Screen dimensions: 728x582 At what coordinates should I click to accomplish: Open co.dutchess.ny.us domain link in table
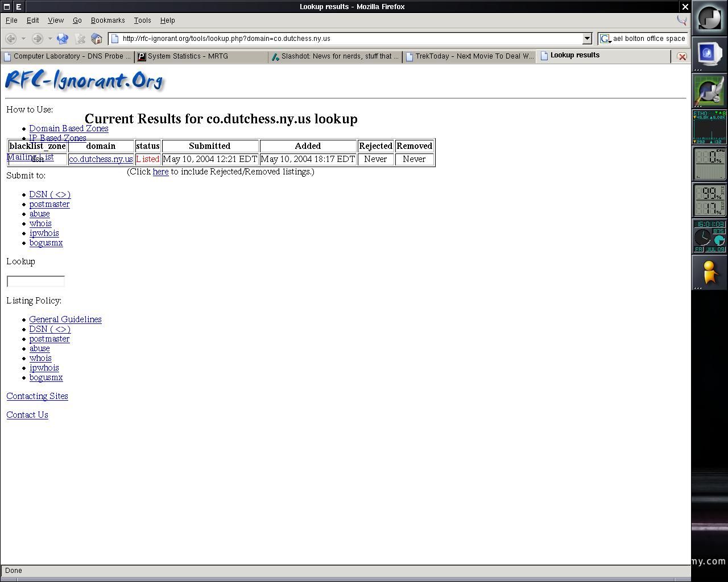coord(101,159)
